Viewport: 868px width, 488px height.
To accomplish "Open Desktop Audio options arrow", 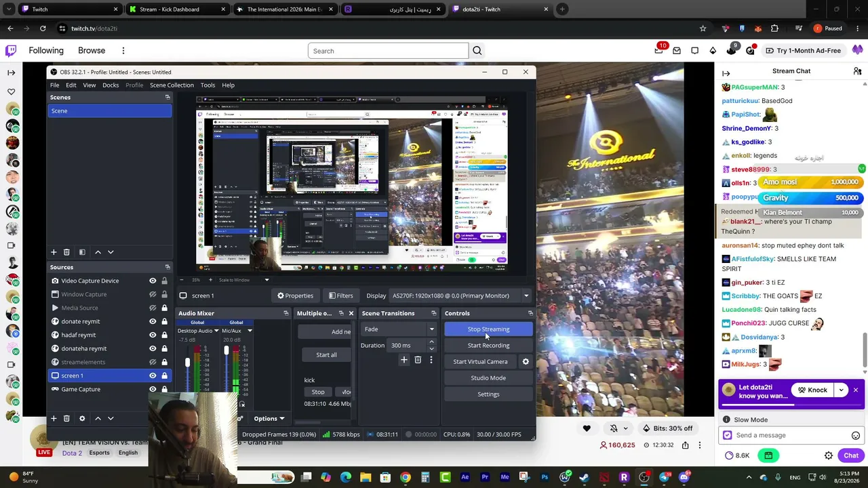I will click(216, 331).
